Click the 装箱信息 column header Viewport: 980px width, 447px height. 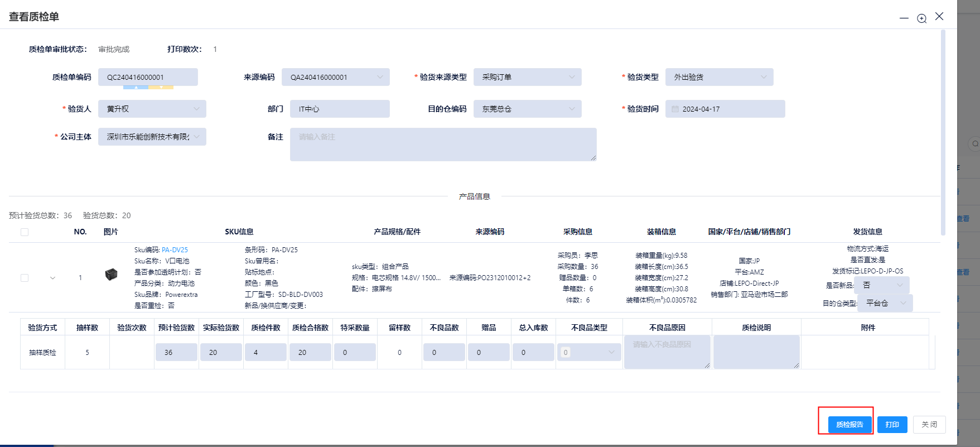click(662, 232)
